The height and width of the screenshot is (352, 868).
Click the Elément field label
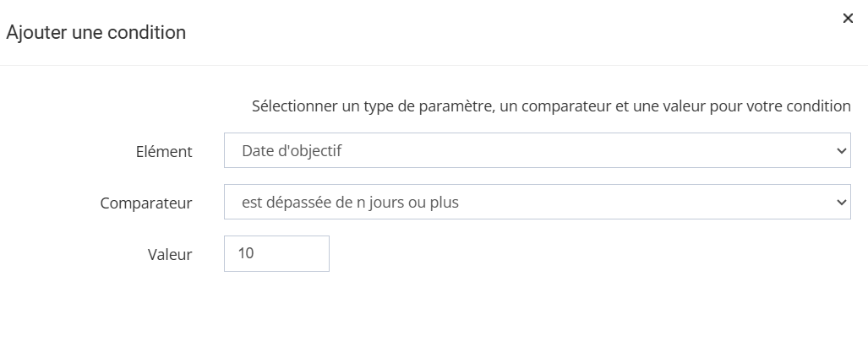(x=165, y=152)
